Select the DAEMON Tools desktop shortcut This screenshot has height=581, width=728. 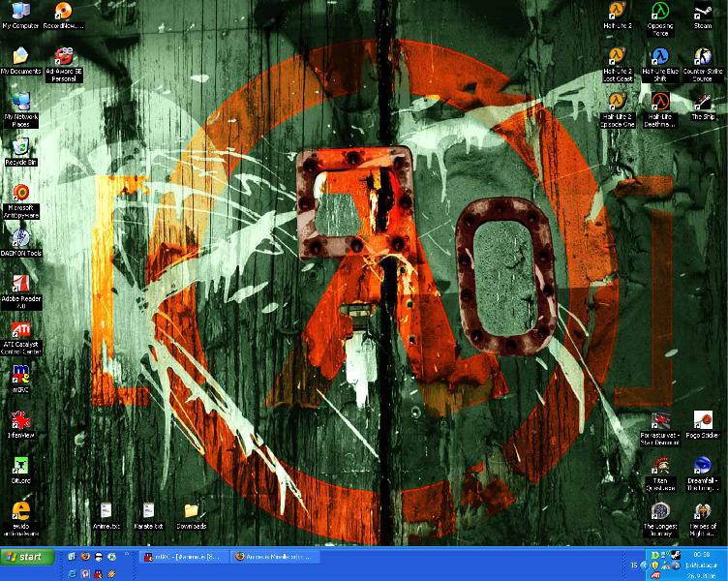pyautogui.click(x=20, y=243)
